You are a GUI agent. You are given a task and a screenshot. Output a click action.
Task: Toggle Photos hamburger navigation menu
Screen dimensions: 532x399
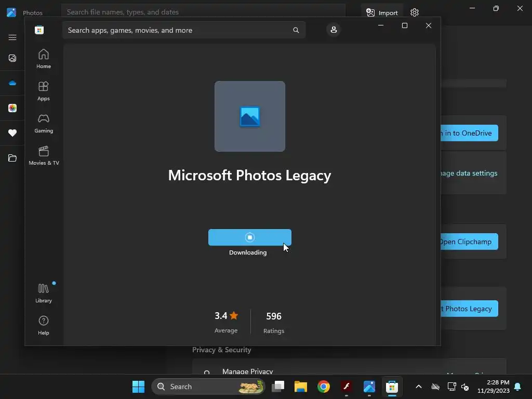(x=12, y=37)
